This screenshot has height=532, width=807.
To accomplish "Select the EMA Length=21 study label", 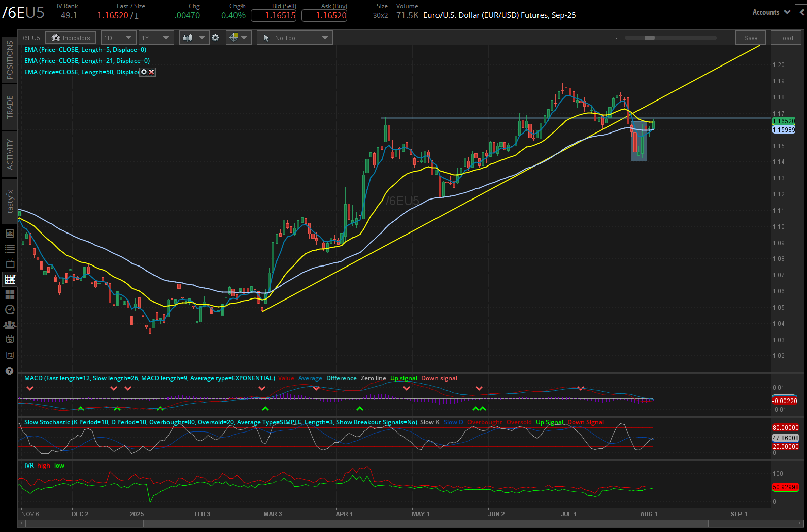I will 87,61.
